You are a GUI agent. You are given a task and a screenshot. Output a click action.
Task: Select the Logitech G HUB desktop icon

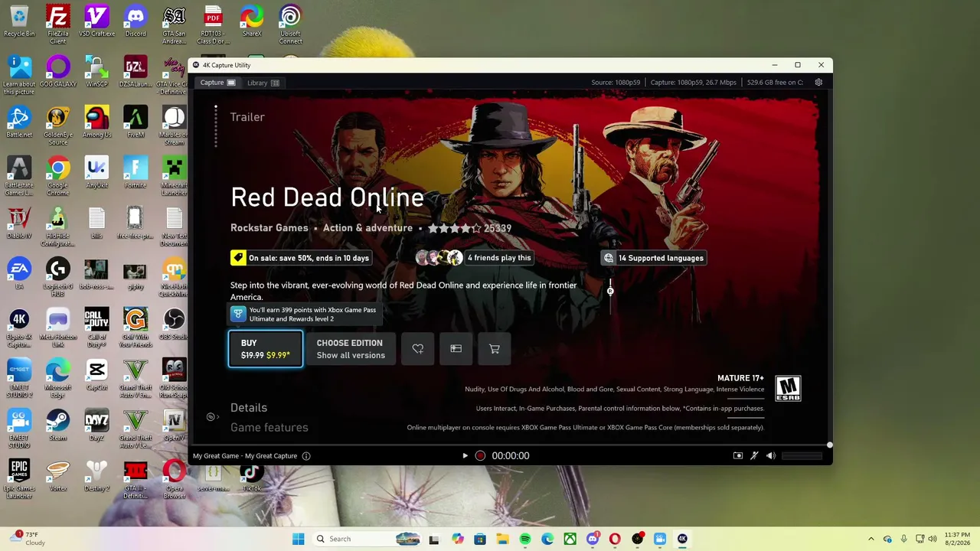(x=58, y=278)
